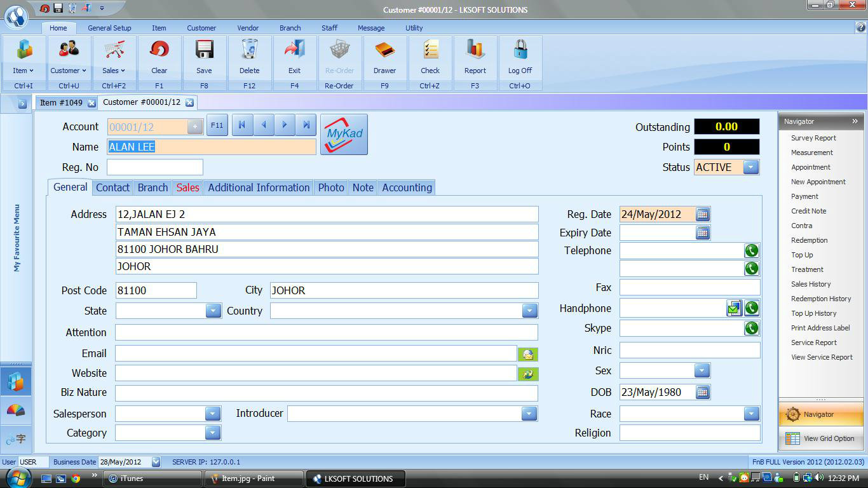Open the Additional Information tab

pos(259,187)
